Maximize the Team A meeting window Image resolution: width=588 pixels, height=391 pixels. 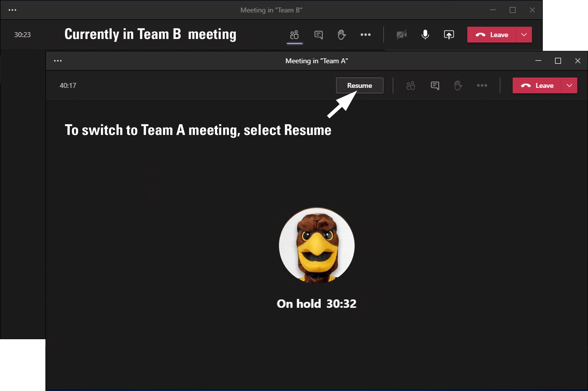[x=558, y=61]
